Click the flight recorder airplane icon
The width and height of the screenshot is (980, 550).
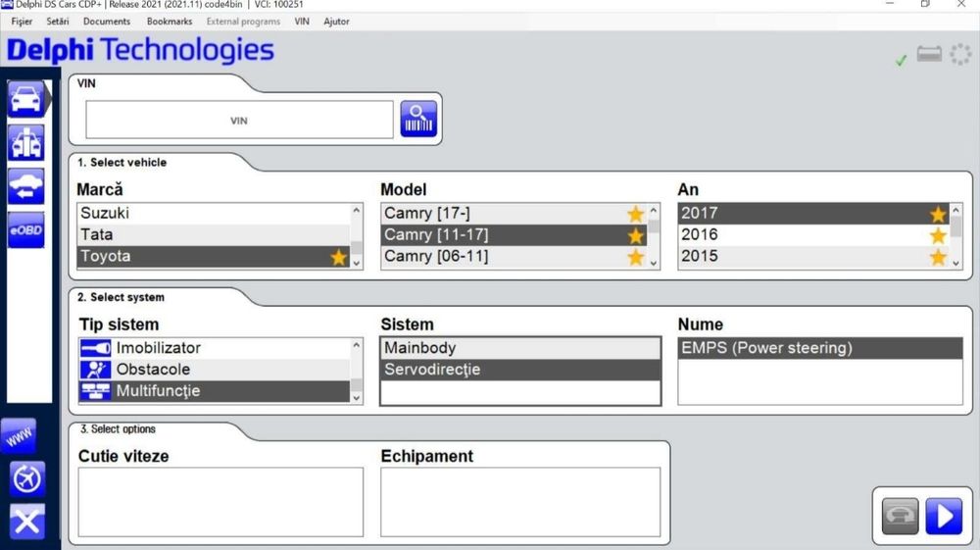26,478
